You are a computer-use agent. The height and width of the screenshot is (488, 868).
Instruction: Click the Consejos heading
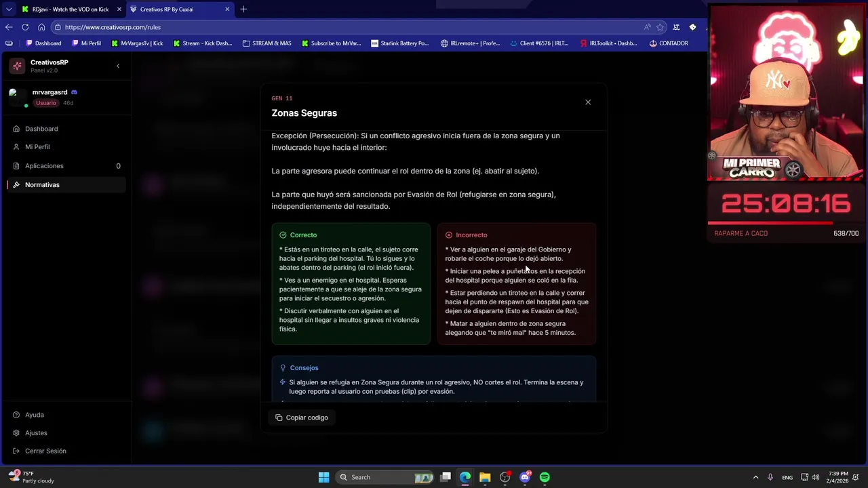click(304, 368)
